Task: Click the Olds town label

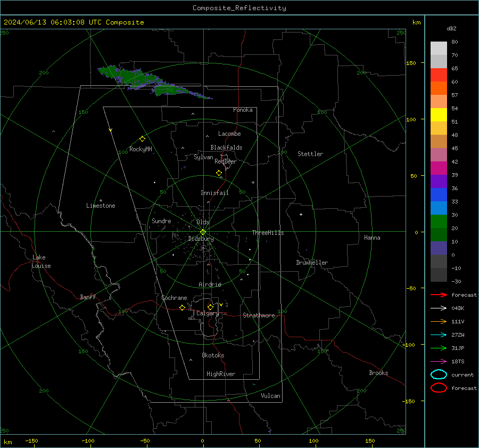Action: point(203,222)
